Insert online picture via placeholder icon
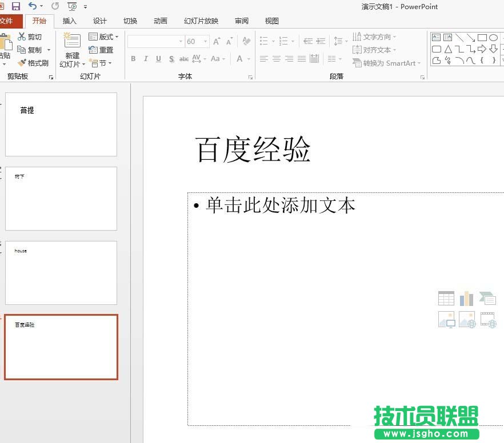This screenshot has height=443, width=504. pyautogui.click(x=467, y=320)
